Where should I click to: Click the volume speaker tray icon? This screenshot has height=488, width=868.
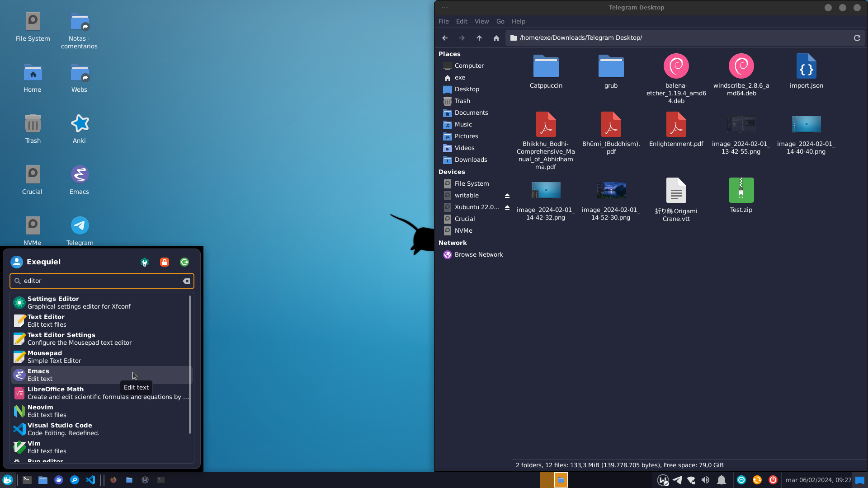[705, 480]
